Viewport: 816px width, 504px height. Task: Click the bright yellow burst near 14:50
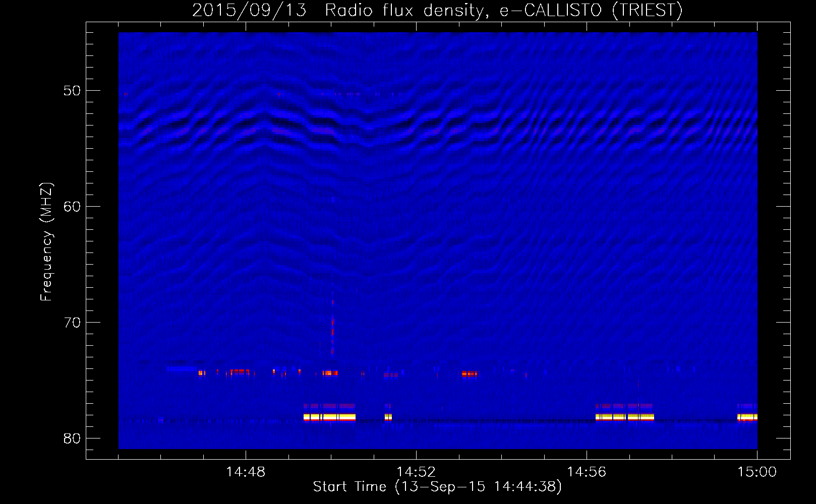(x=329, y=417)
